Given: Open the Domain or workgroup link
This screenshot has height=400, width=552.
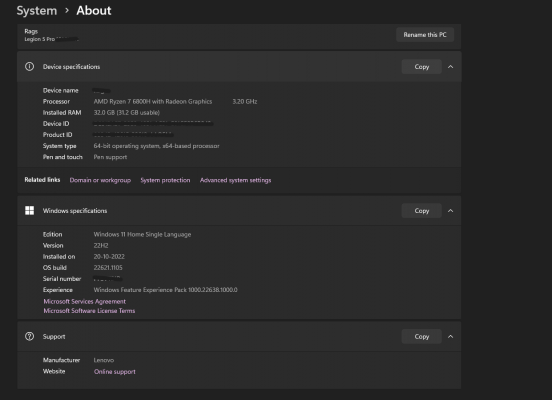Looking at the screenshot, I should [x=100, y=180].
